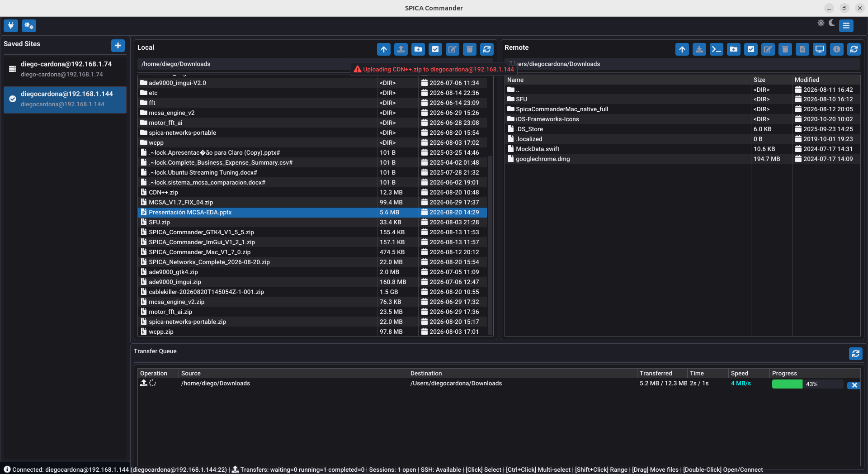Select local file SFU.zip
Image resolution: width=868 pixels, height=474 pixels.
[312, 222]
